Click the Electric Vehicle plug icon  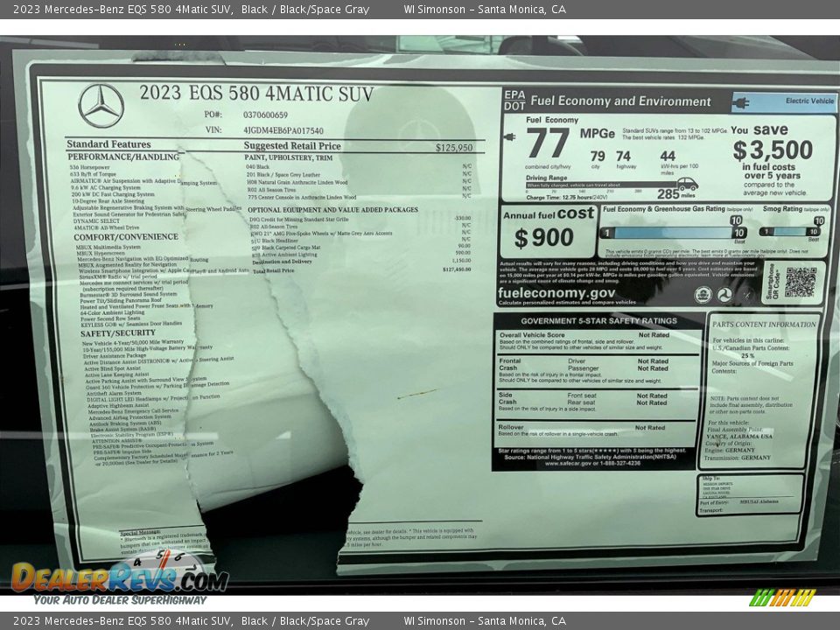(742, 101)
